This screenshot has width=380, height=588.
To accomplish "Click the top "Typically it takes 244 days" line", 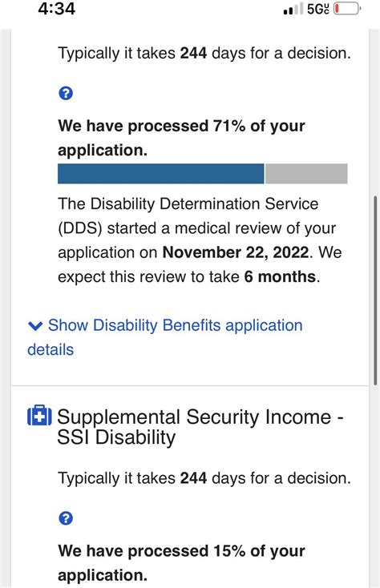I will pyautogui.click(x=204, y=53).
